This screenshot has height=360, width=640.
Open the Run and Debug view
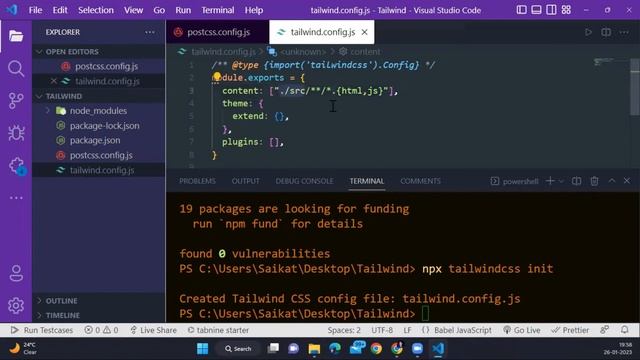point(16,133)
